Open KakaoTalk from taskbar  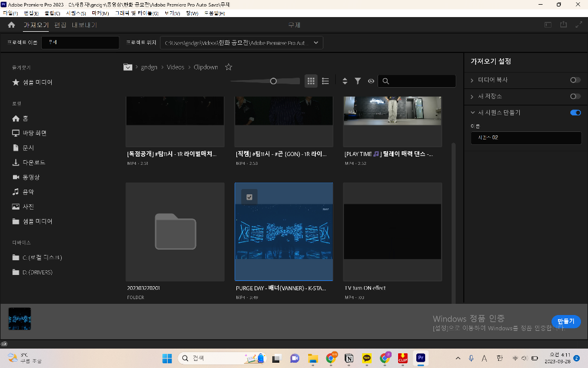(367, 358)
